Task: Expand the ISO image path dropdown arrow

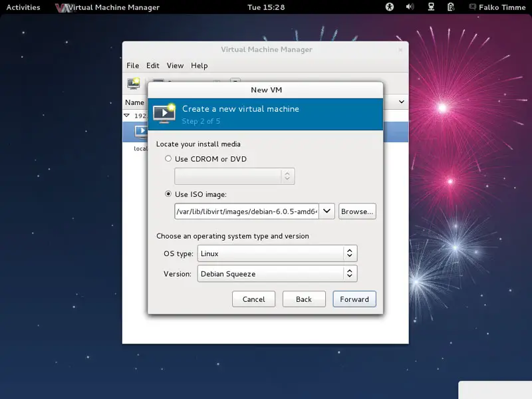Action: [327, 211]
